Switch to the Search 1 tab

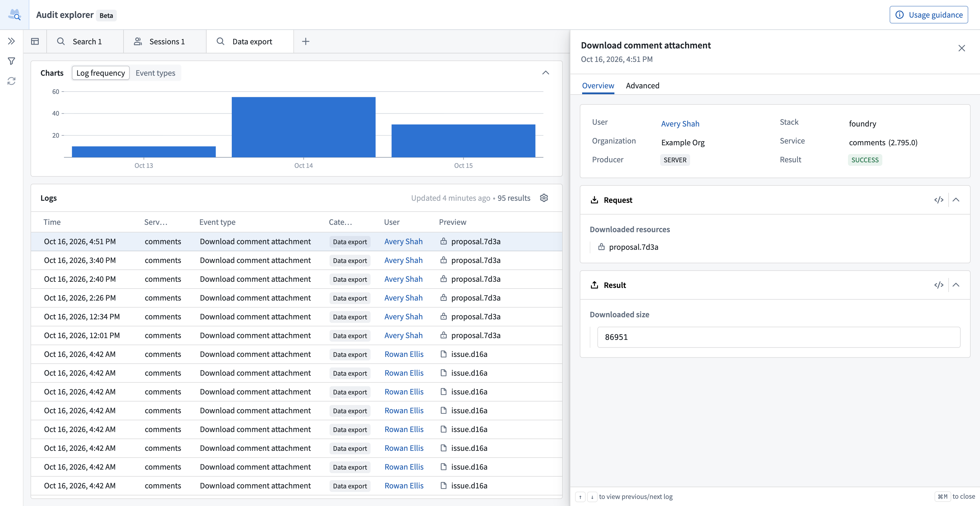85,41
